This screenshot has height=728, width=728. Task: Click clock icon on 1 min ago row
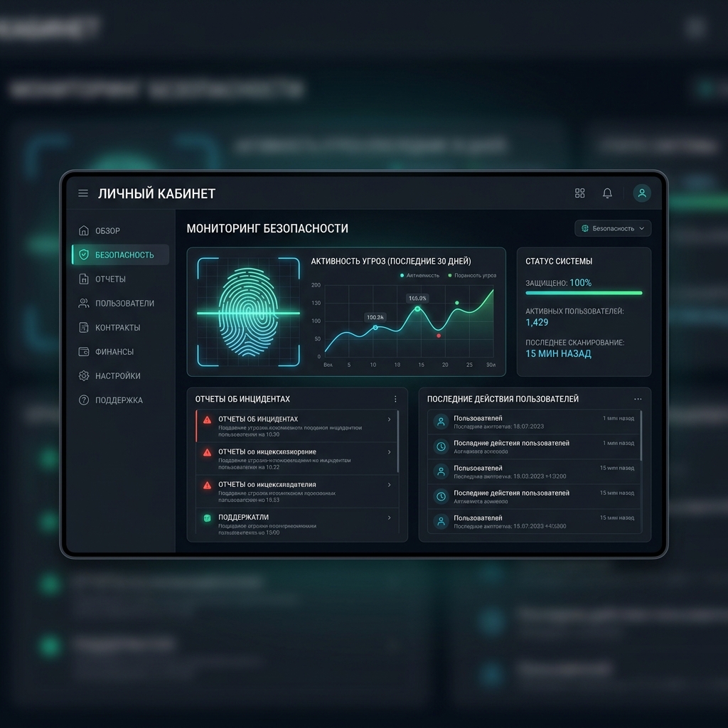pos(441,446)
